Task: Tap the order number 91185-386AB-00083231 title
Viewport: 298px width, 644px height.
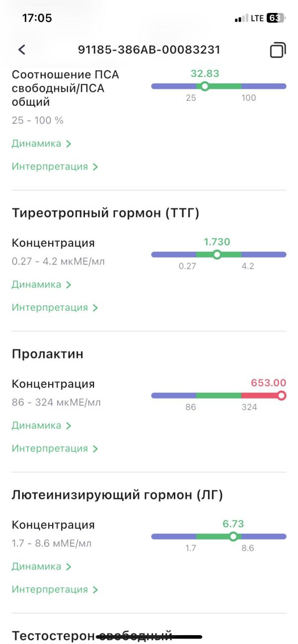Action: (149, 50)
